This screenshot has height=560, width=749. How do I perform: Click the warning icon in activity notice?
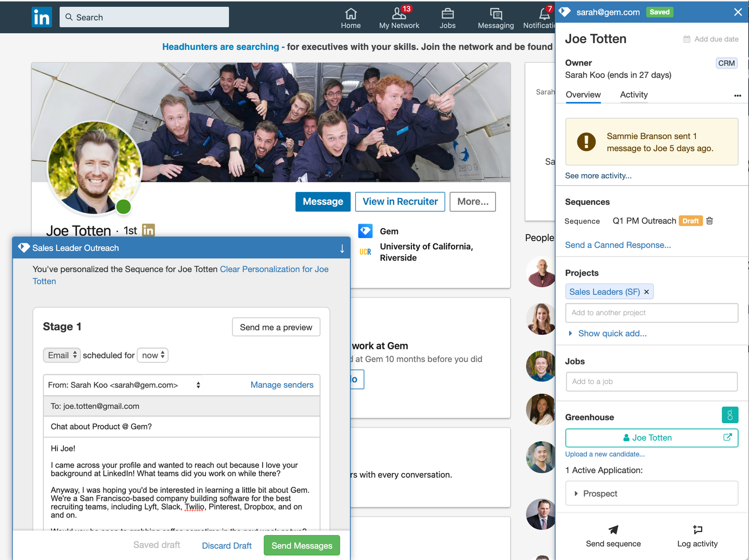coord(586,141)
